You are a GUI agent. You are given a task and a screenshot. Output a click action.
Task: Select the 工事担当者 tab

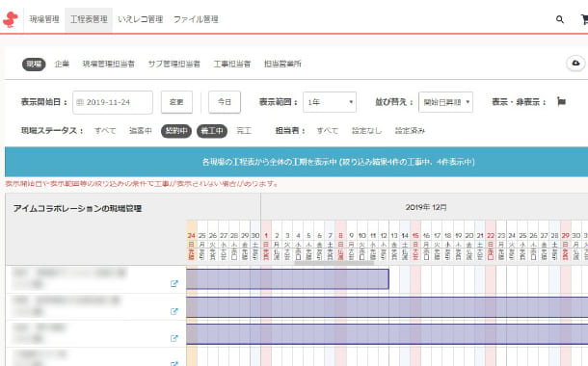click(232, 65)
